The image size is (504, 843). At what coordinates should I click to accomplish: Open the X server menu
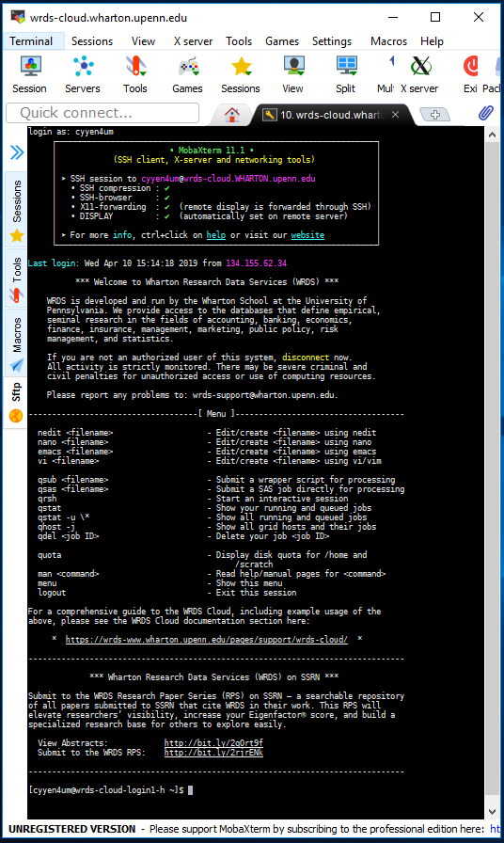pos(193,41)
